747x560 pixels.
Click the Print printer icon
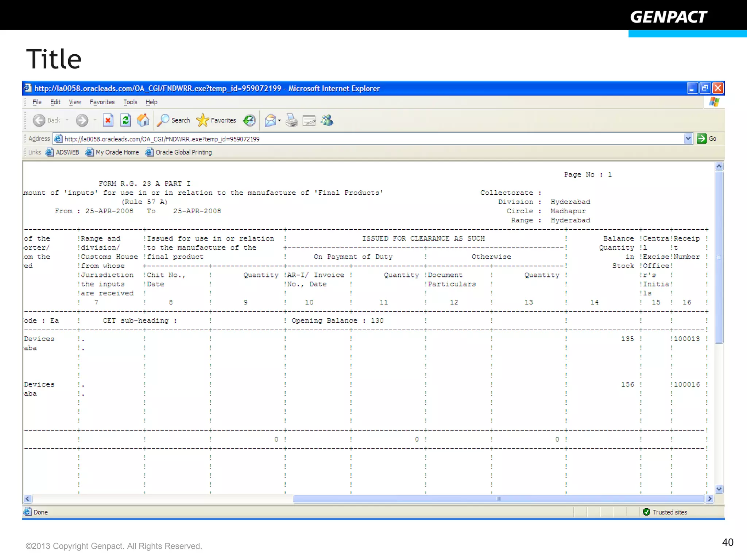pyautogui.click(x=291, y=120)
